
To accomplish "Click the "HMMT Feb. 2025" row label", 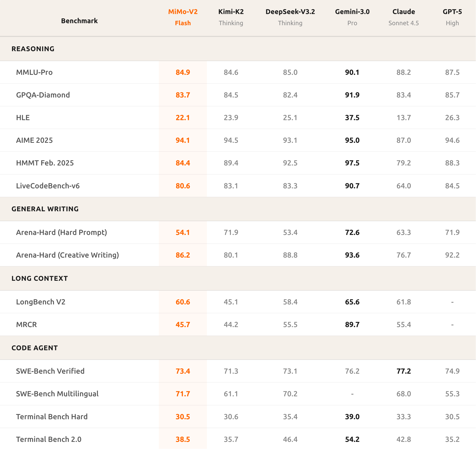I will click(45, 163).
